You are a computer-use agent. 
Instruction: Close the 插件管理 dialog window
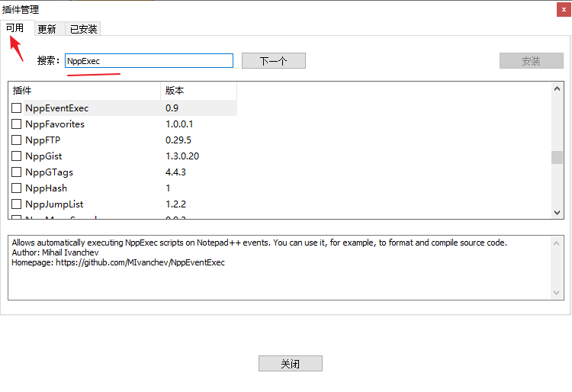pos(561,9)
